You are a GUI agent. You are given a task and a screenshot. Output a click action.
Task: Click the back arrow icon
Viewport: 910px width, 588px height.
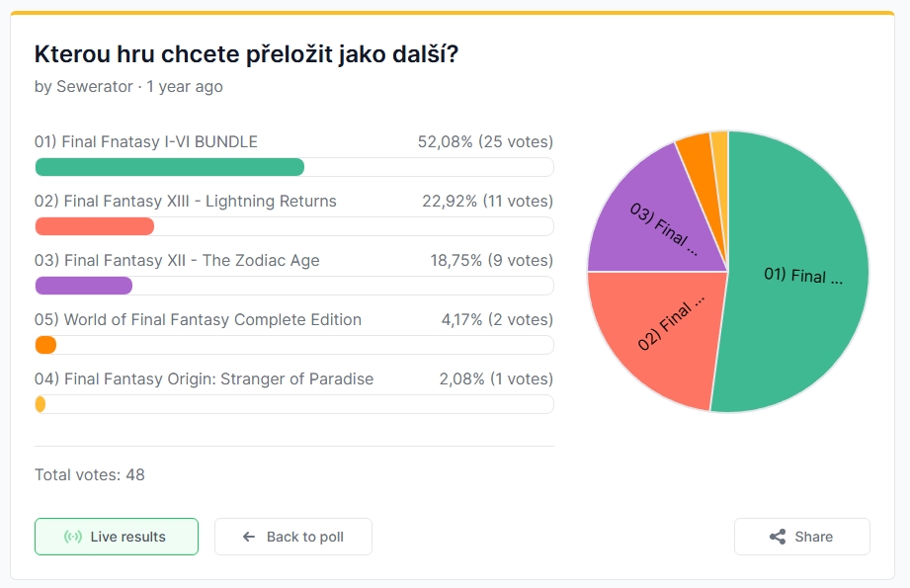249,537
